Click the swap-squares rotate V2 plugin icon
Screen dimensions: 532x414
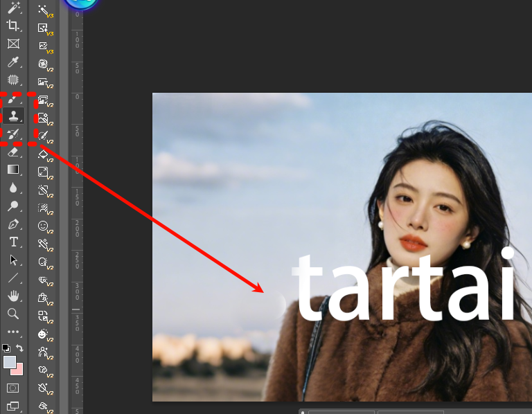44,316
